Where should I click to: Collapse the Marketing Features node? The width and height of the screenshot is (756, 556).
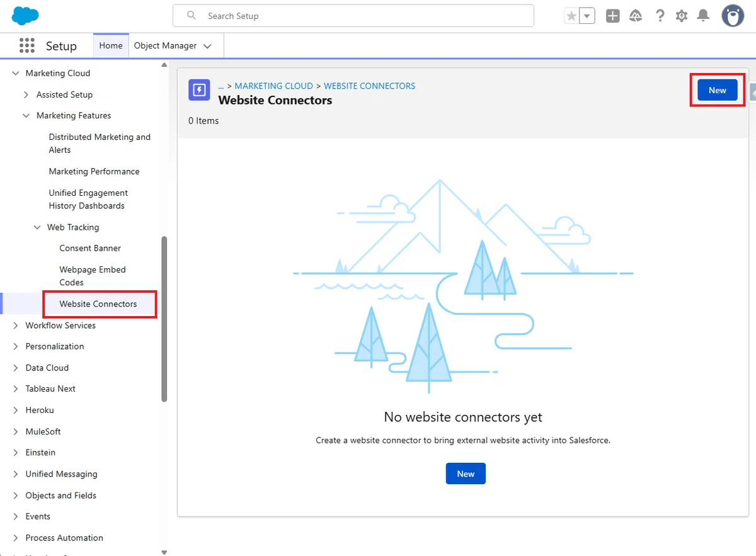[x=26, y=115]
